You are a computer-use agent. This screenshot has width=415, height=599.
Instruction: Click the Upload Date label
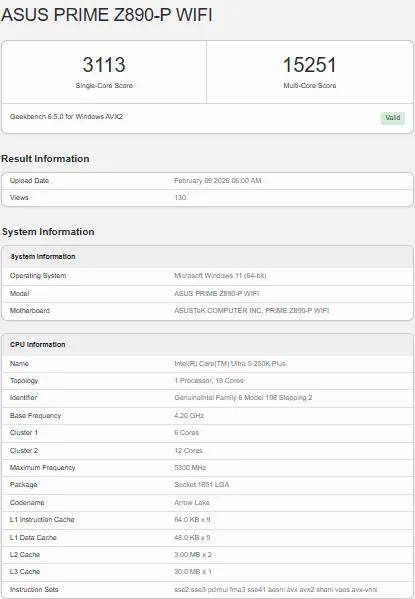click(x=29, y=181)
